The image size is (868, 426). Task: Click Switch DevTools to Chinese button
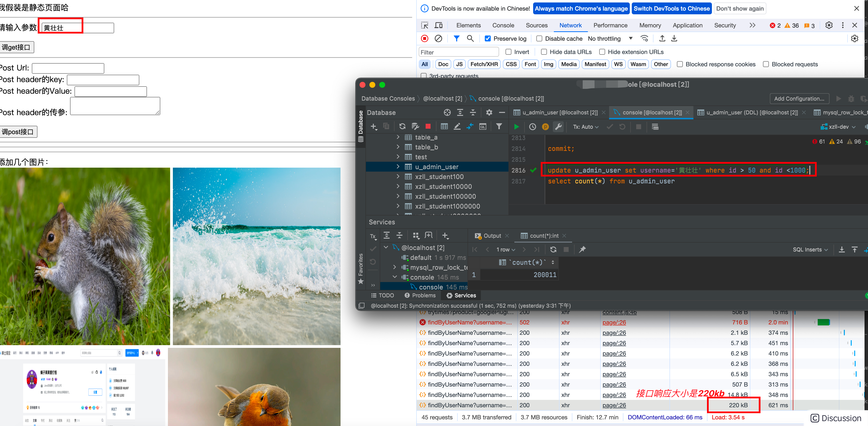[x=671, y=8]
